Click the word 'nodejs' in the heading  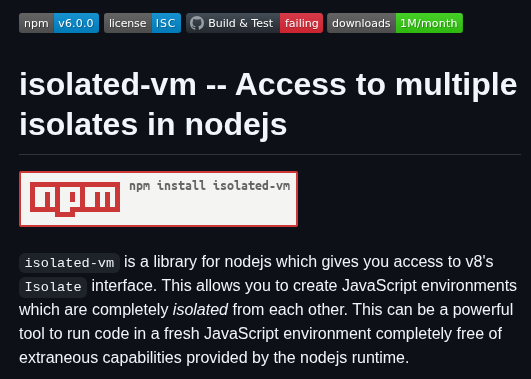point(236,125)
